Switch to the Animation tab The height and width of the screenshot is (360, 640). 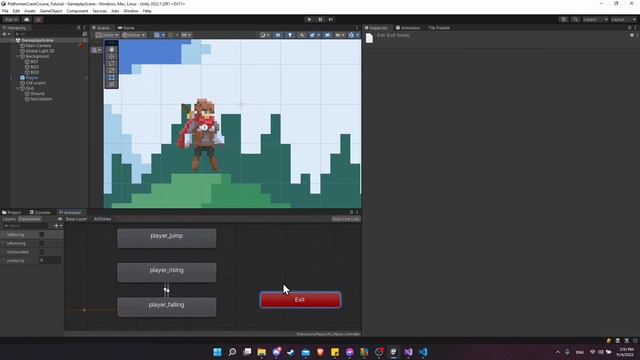408,28
